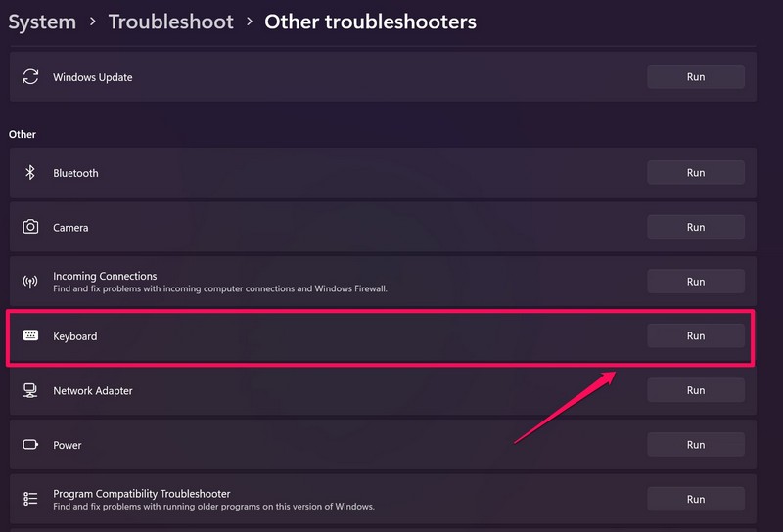Run the Power troubleshooter
783x532 pixels.
695,445
